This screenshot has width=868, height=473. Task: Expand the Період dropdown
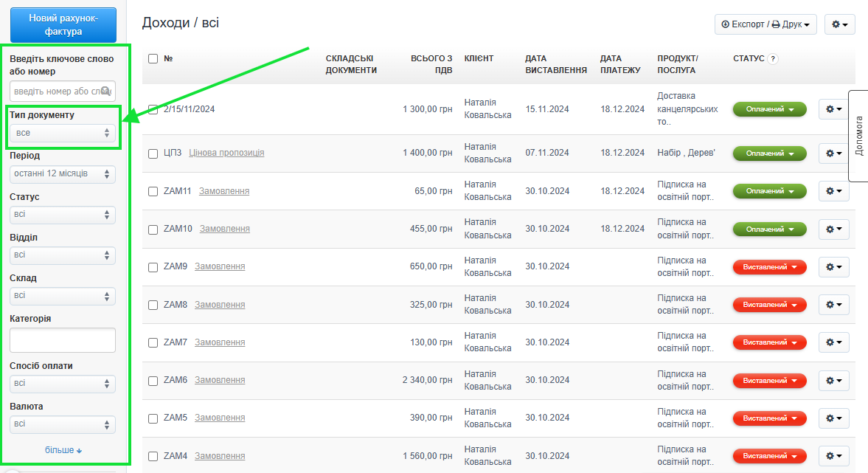pyautogui.click(x=63, y=174)
